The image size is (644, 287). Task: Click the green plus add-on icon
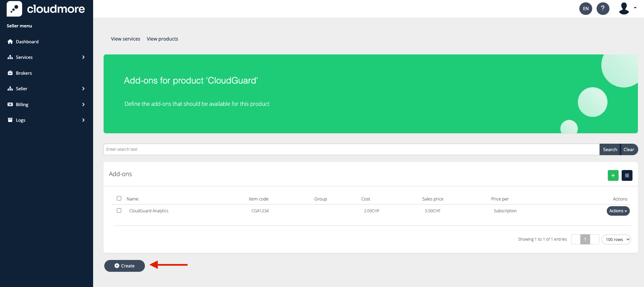point(613,175)
